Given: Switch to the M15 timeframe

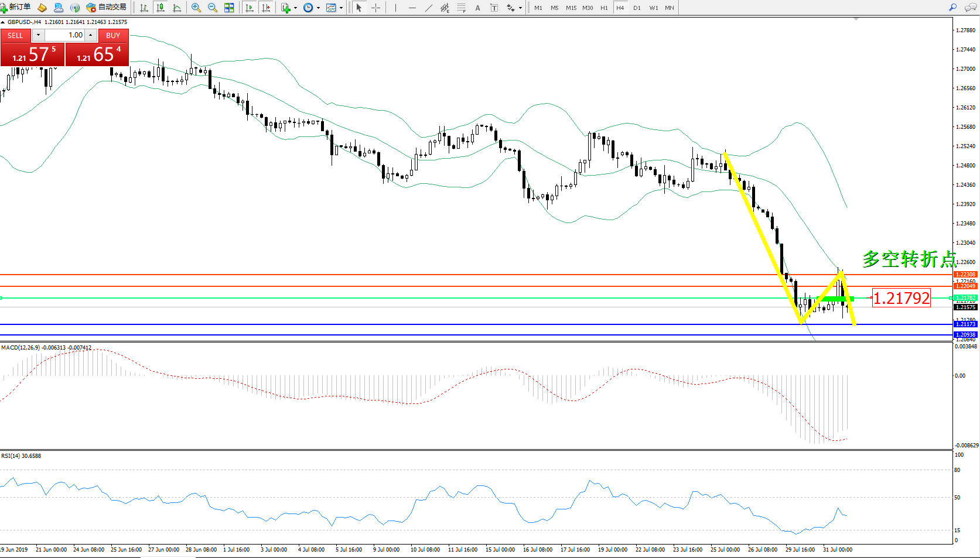Looking at the screenshot, I should (571, 8).
